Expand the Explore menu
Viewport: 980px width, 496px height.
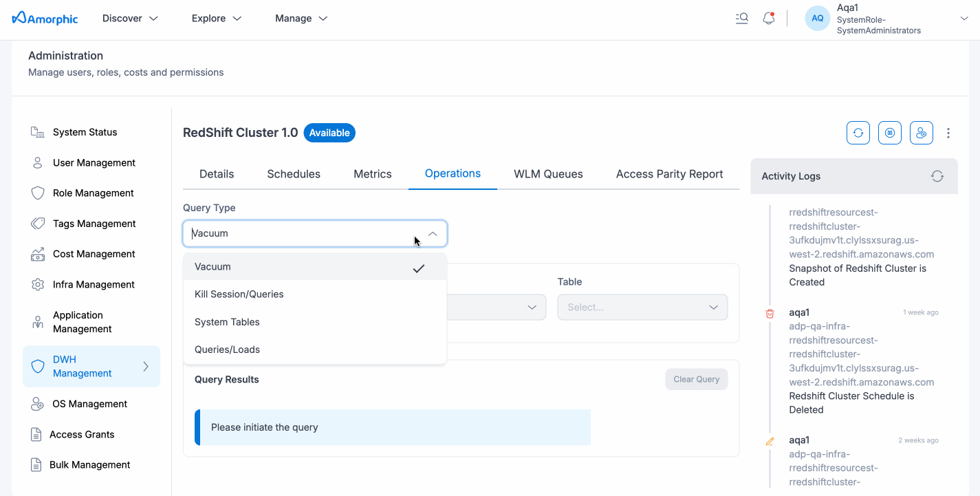[x=217, y=19]
